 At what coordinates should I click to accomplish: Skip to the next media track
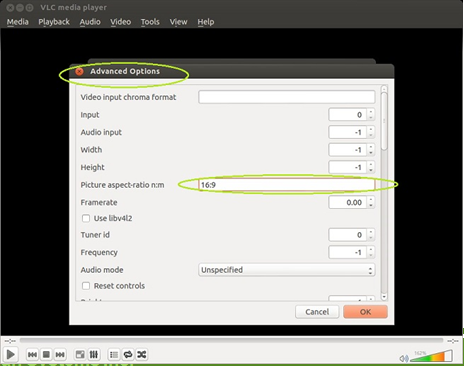click(x=60, y=354)
